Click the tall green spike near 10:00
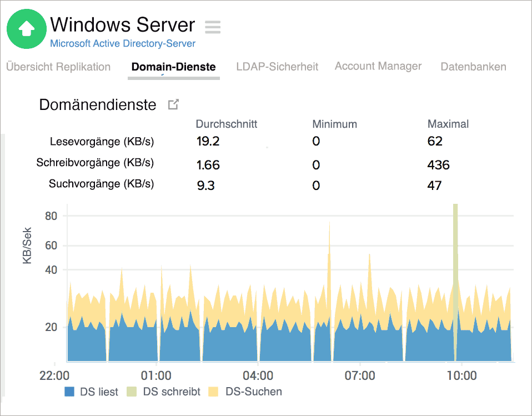532x416 pixels. 455,250
